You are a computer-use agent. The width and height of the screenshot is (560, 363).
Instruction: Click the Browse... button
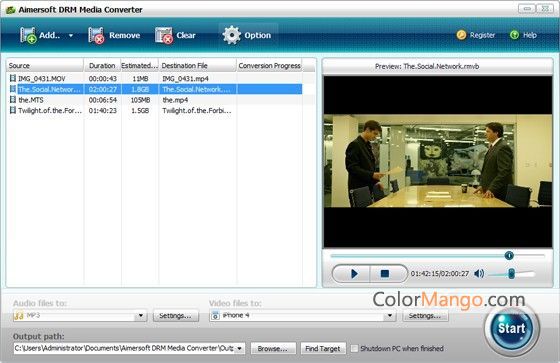pos(273,348)
